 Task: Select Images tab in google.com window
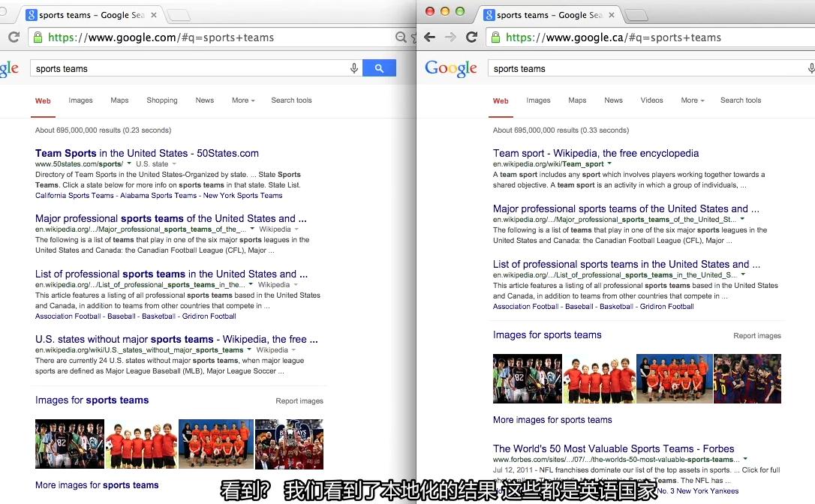80,100
